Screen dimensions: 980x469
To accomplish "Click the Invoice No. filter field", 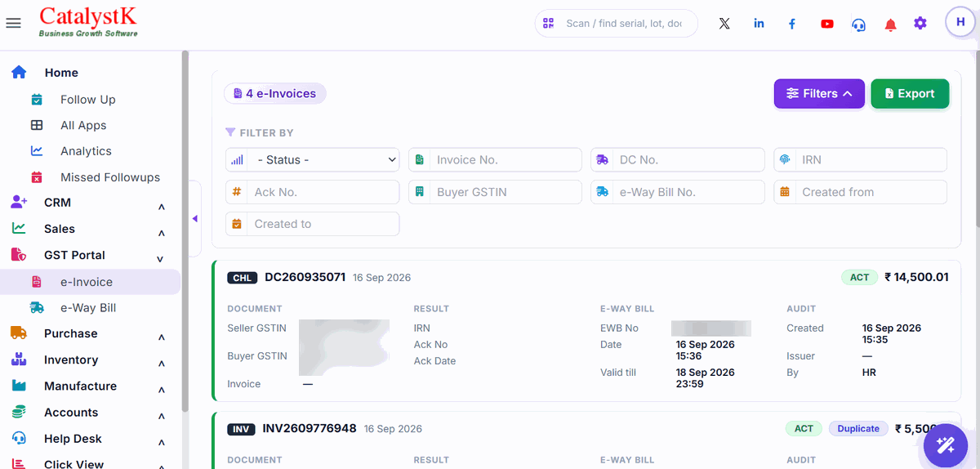I will 495,160.
